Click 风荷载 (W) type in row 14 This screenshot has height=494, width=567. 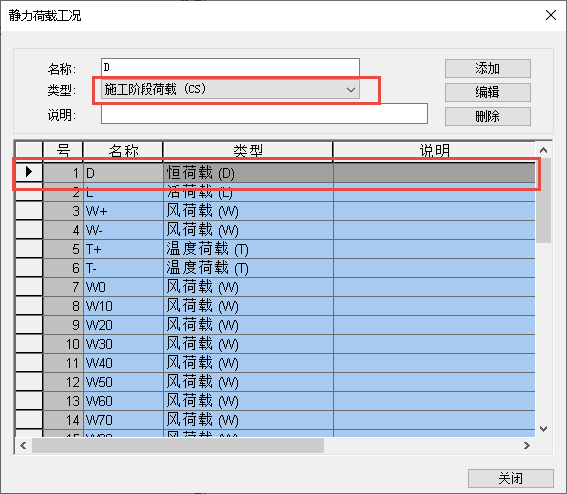pyautogui.click(x=248, y=420)
